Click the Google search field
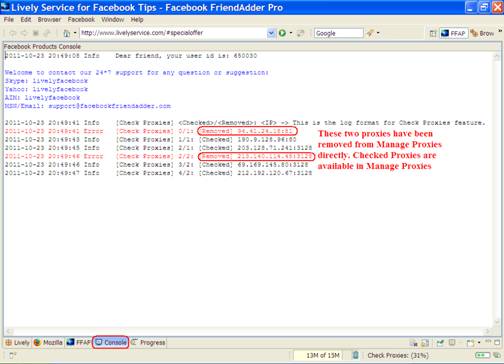This screenshot has height=364, width=504. 339,33
